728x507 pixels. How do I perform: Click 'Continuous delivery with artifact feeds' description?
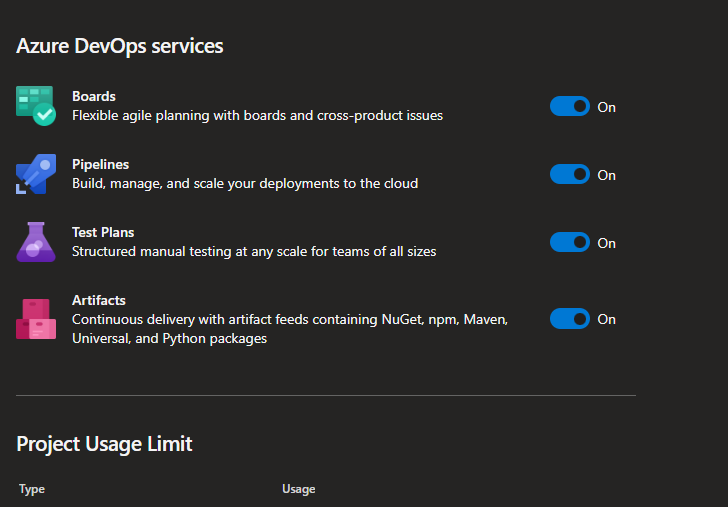[x=290, y=329]
